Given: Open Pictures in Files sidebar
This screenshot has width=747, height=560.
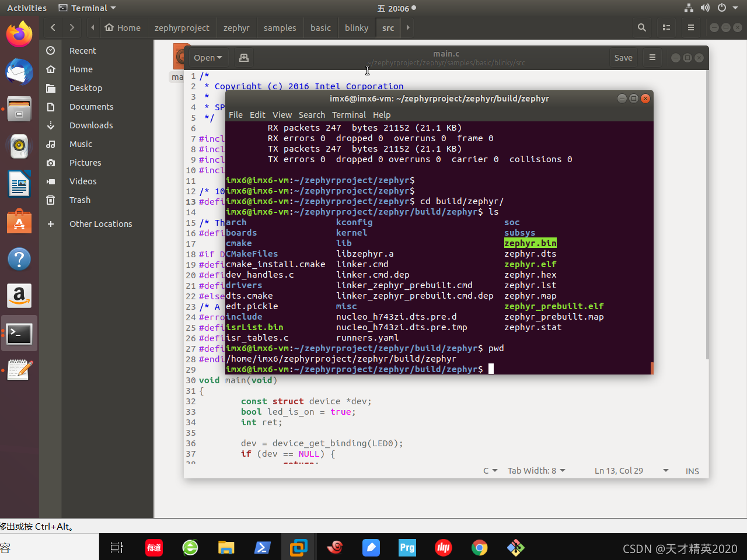Looking at the screenshot, I should (x=97, y=163).
